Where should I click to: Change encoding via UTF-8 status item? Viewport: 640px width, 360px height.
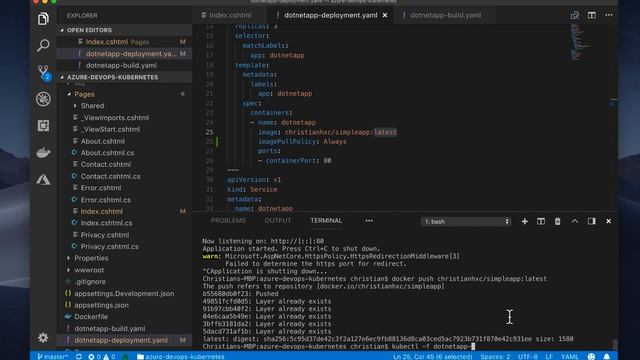(527, 356)
